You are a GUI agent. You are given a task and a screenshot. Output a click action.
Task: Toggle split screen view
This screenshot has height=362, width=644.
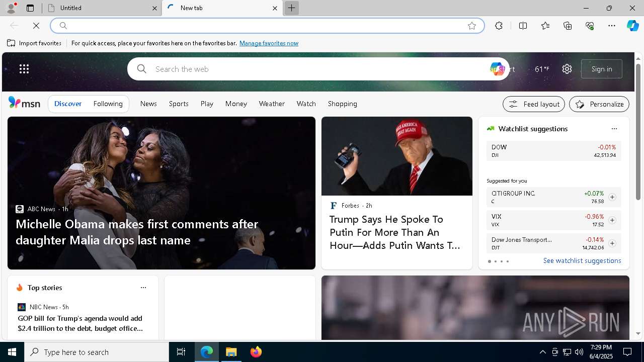tap(523, 26)
